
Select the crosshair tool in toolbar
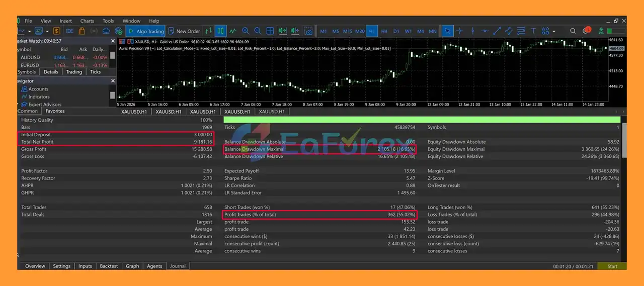(459, 31)
